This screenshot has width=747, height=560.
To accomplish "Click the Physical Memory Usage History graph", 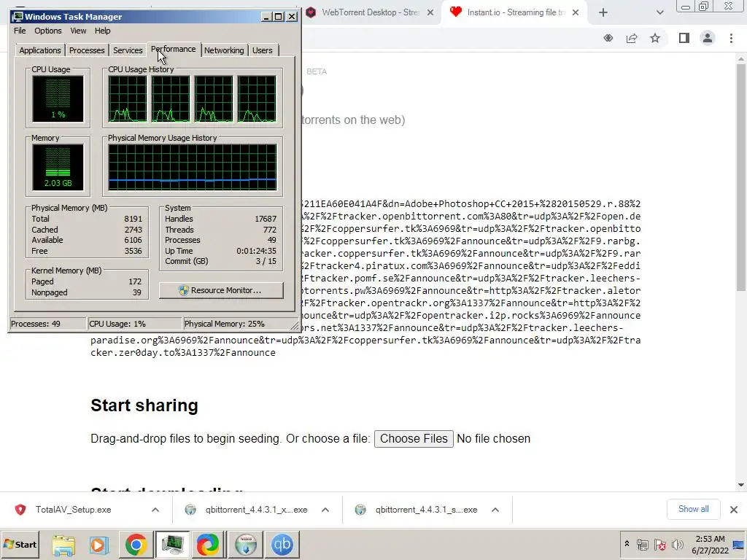I will (x=193, y=168).
